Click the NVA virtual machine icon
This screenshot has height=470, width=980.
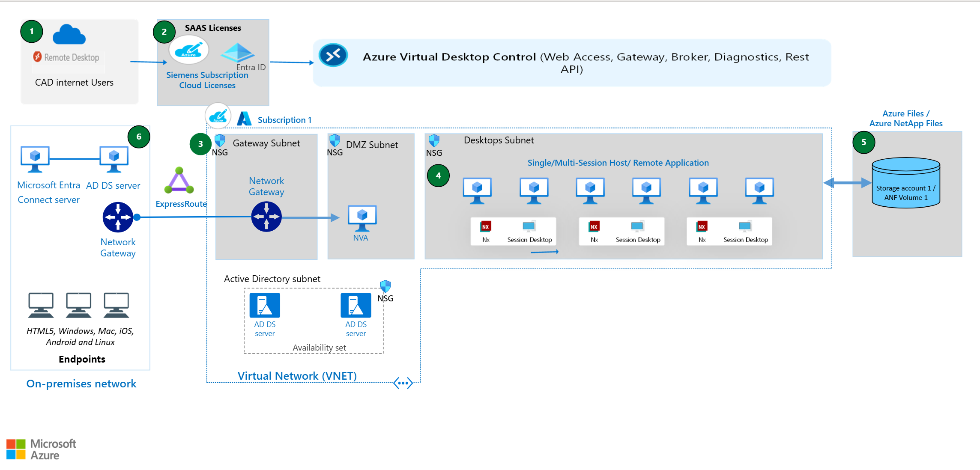point(362,217)
